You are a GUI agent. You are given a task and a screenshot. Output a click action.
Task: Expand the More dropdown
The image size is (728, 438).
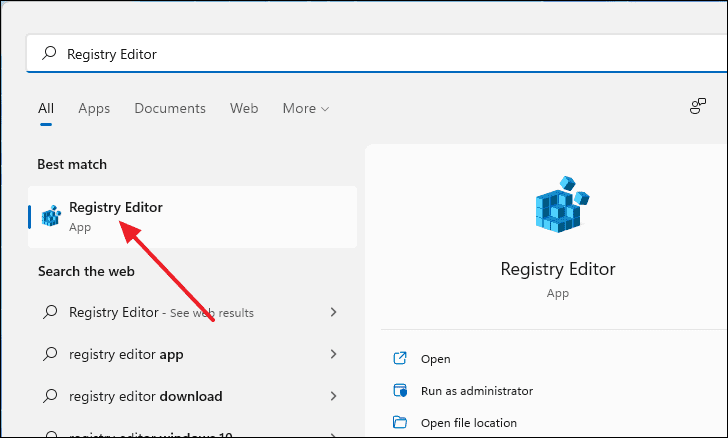[306, 108]
